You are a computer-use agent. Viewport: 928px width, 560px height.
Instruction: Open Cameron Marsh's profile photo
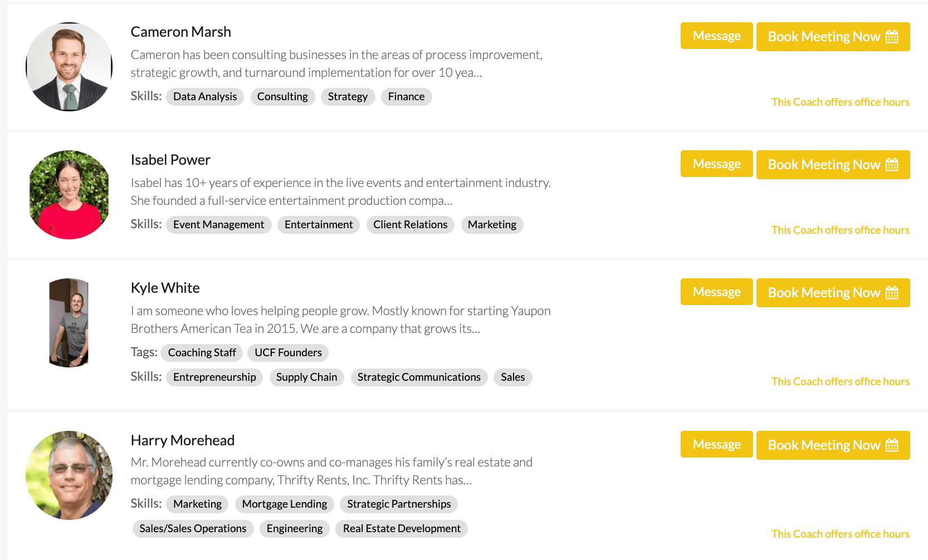pyautogui.click(x=69, y=67)
